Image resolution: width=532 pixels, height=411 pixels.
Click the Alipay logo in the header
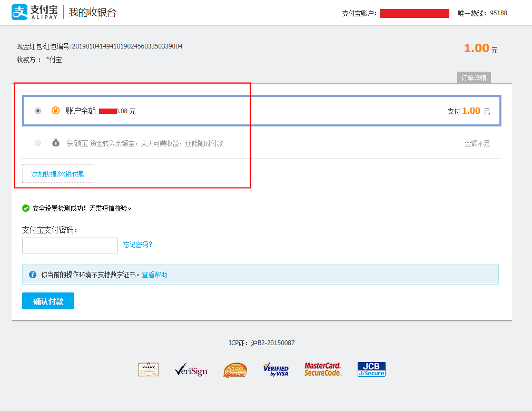(x=35, y=12)
